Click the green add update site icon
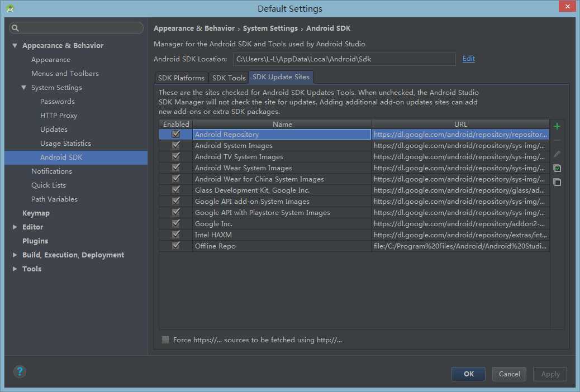This screenshot has height=392, width=580. pos(557,126)
